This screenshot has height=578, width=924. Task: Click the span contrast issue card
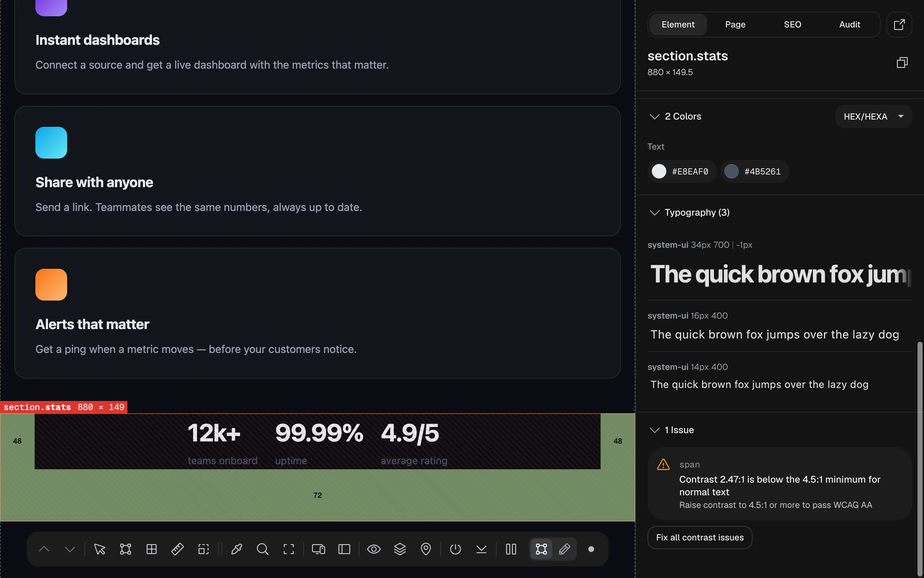click(x=780, y=484)
